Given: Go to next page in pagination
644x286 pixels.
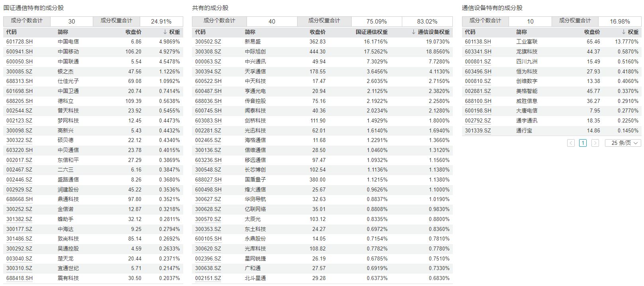Looking at the screenshot, I should [595, 143].
